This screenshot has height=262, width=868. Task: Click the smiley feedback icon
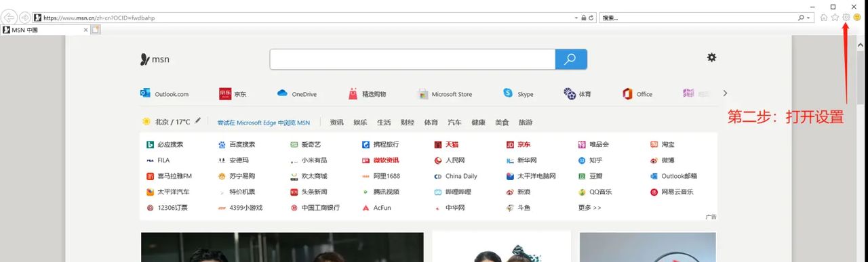click(x=857, y=18)
